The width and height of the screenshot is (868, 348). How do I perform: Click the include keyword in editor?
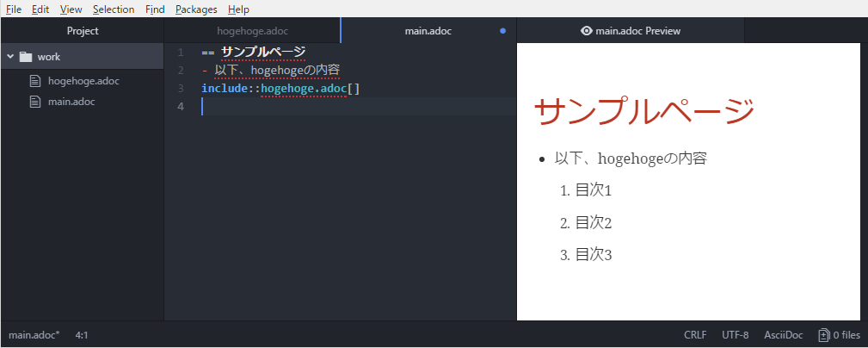tap(225, 89)
